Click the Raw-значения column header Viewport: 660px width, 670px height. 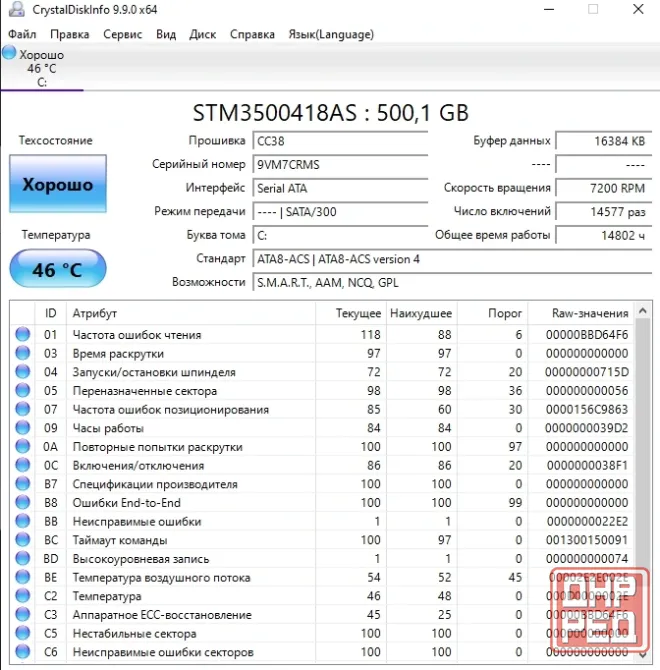581,313
